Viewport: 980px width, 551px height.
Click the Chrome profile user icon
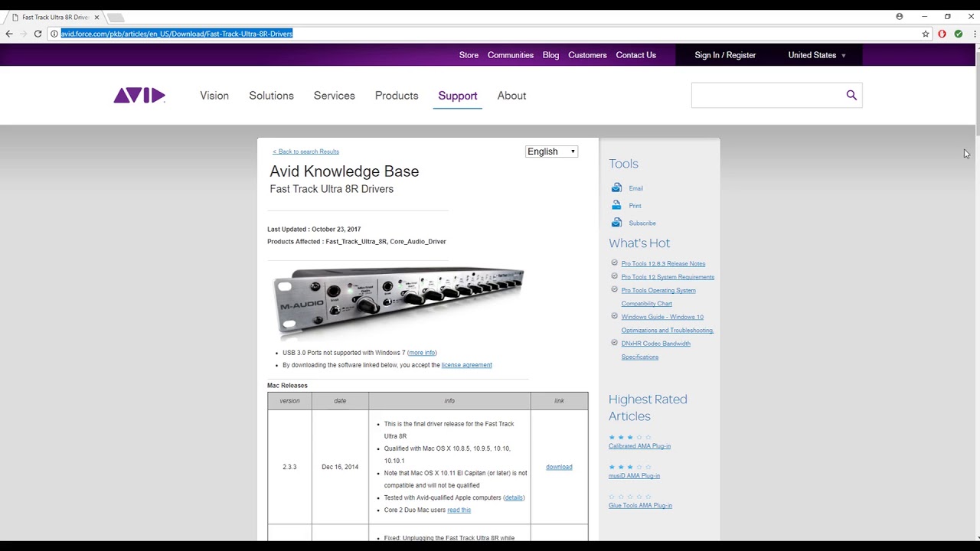(x=900, y=16)
